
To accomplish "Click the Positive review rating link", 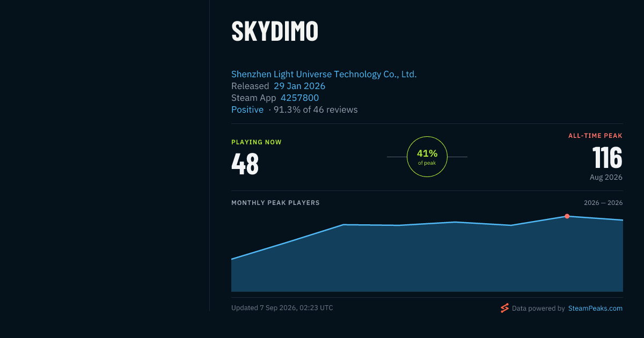I will (x=247, y=109).
